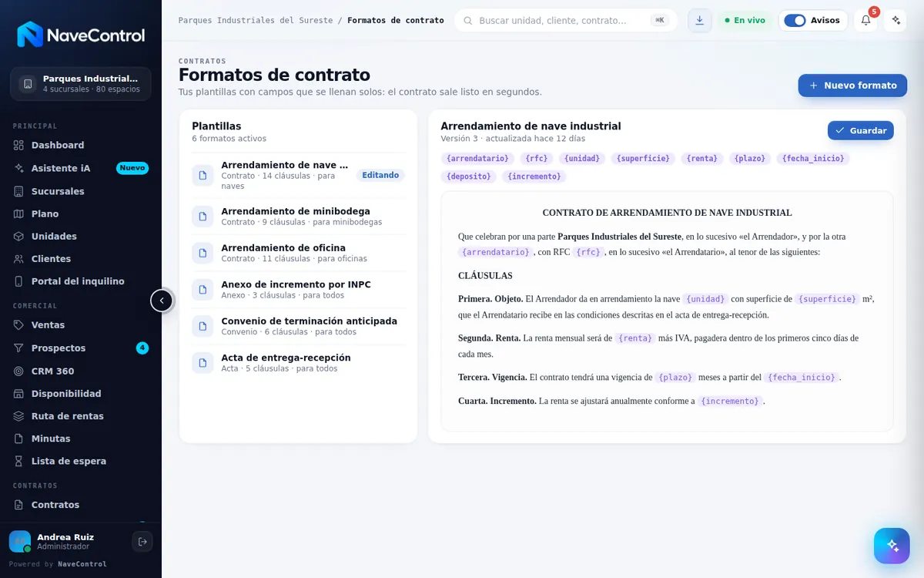Click the Prospectos funnel icon
Image resolution: width=924 pixels, height=578 pixels.
point(19,348)
